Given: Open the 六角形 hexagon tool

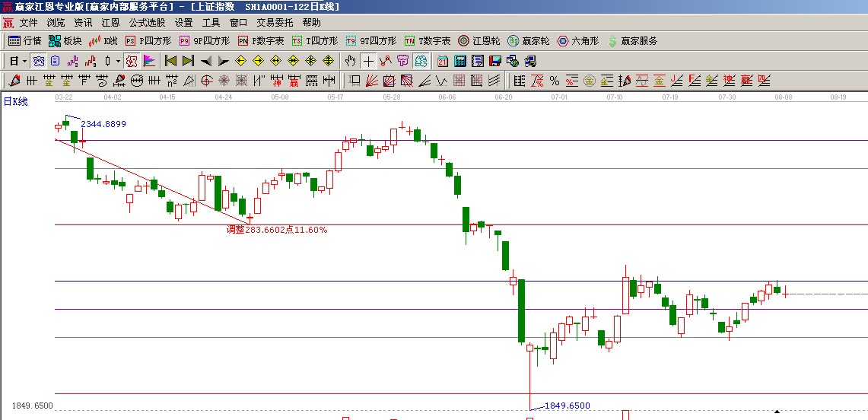Looking at the screenshot, I should (x=578, y=41).
